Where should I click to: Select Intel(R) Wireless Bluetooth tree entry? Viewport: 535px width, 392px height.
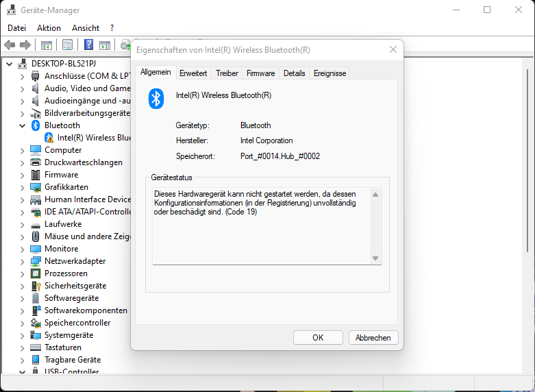click(x=94, y=138)
